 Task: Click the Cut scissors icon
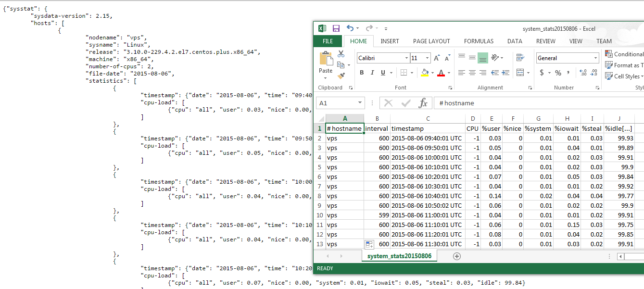point(341,54)
